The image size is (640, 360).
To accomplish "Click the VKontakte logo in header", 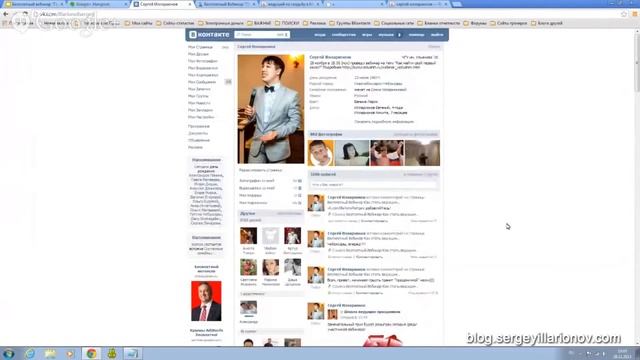I will [x=209, y=35].
